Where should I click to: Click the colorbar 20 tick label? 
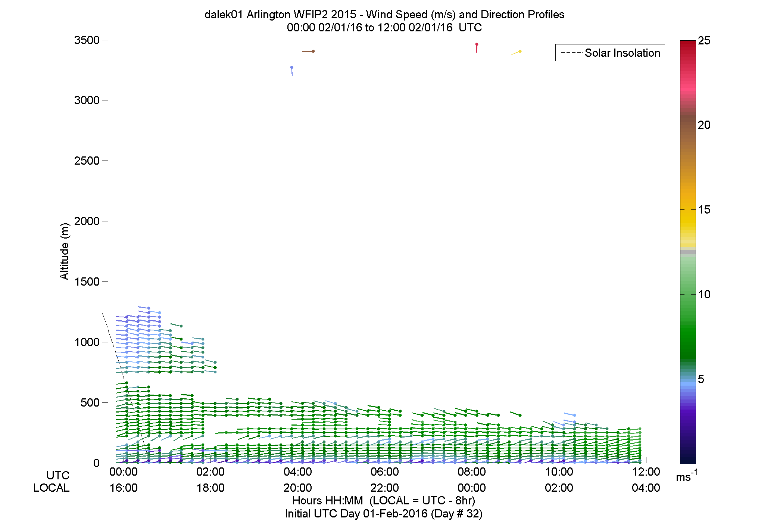point(704,125)
